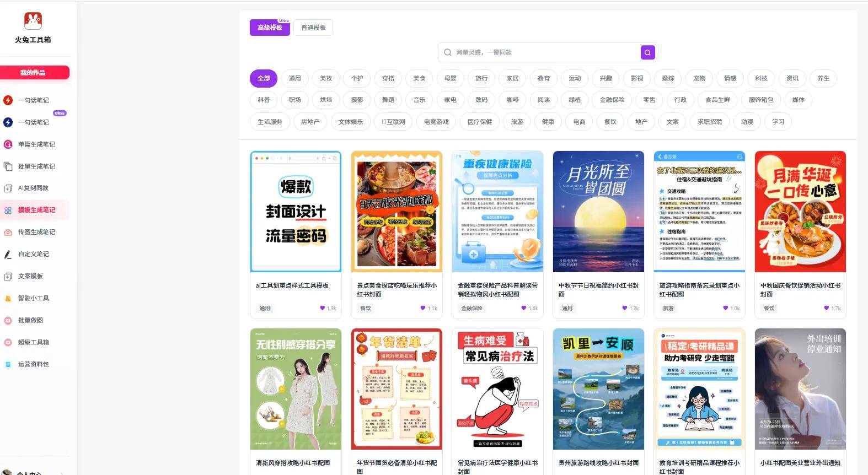Click the 传图生成笔记 camera icon
The width and height of the screenshot is (868, 475).
8,233
